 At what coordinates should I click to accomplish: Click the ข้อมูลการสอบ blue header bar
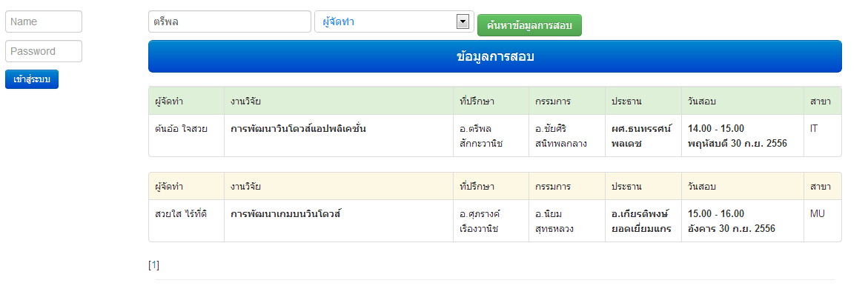coord(494,56)
